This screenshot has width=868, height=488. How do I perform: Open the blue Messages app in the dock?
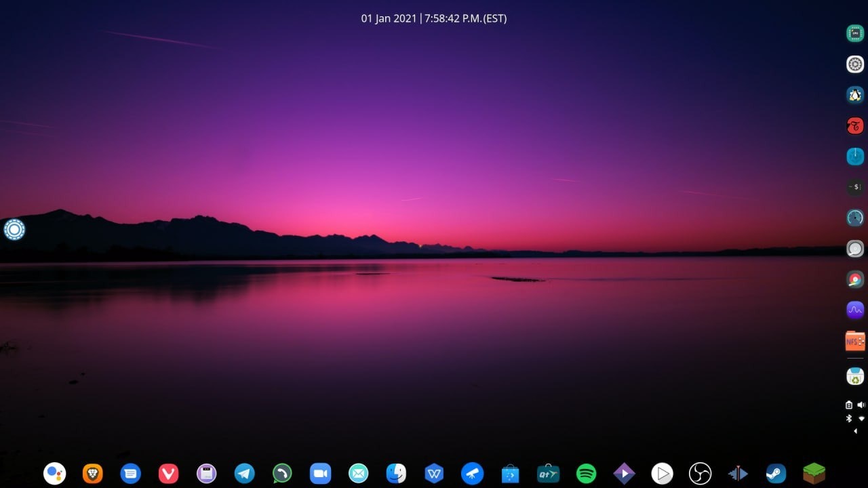coord(130,473)
